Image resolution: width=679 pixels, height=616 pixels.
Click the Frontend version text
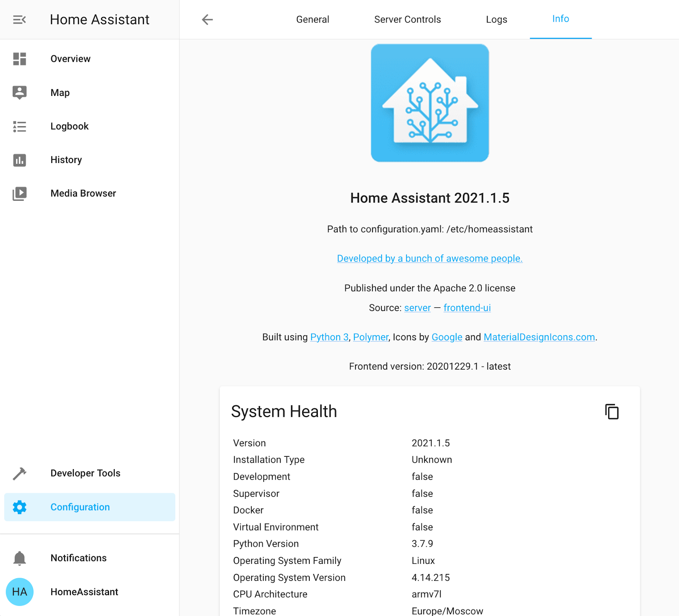click(430, 366)
